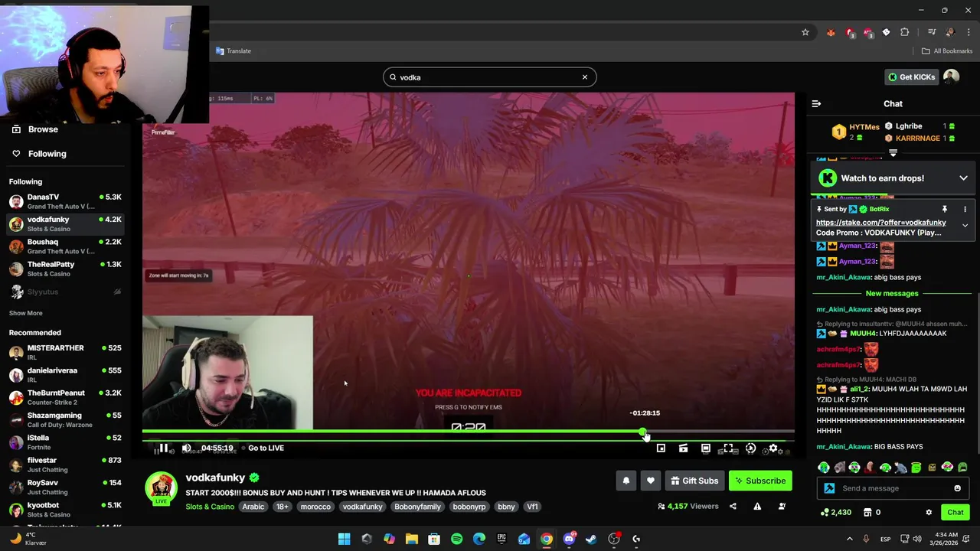Open the emoji picker in chat input

[x=957, y=488]
